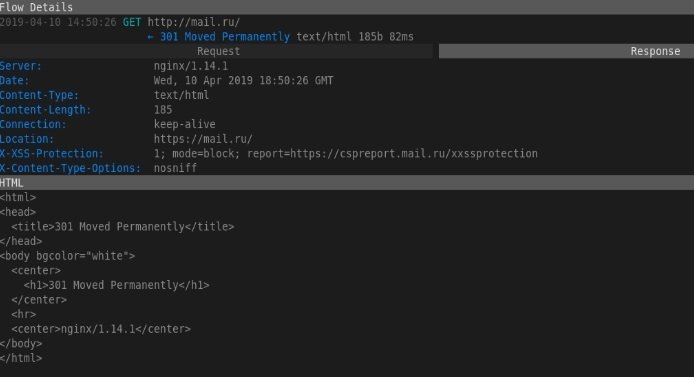Click the Flow Details title bar
This screenshot has width=694, height=377.
coord(347,7)
